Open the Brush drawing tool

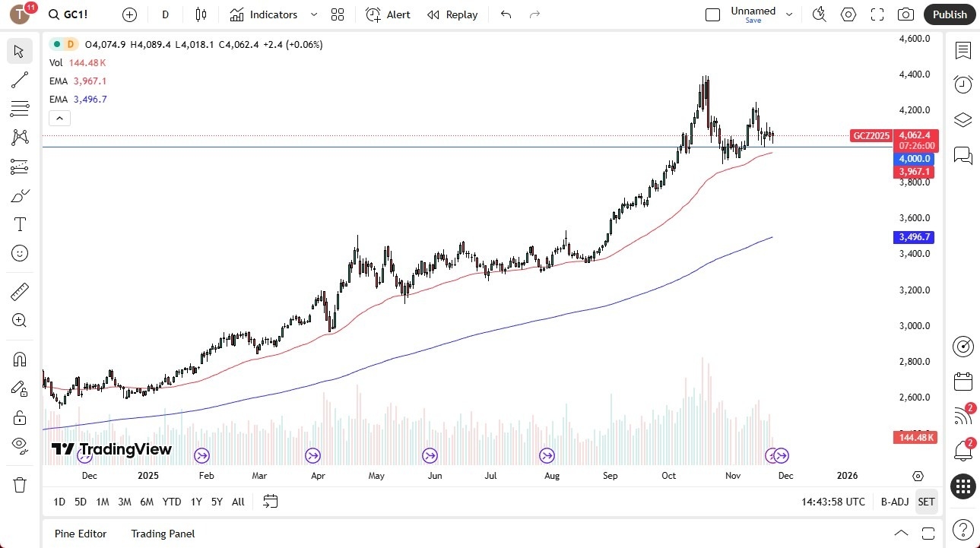click(x=19, y=195)
